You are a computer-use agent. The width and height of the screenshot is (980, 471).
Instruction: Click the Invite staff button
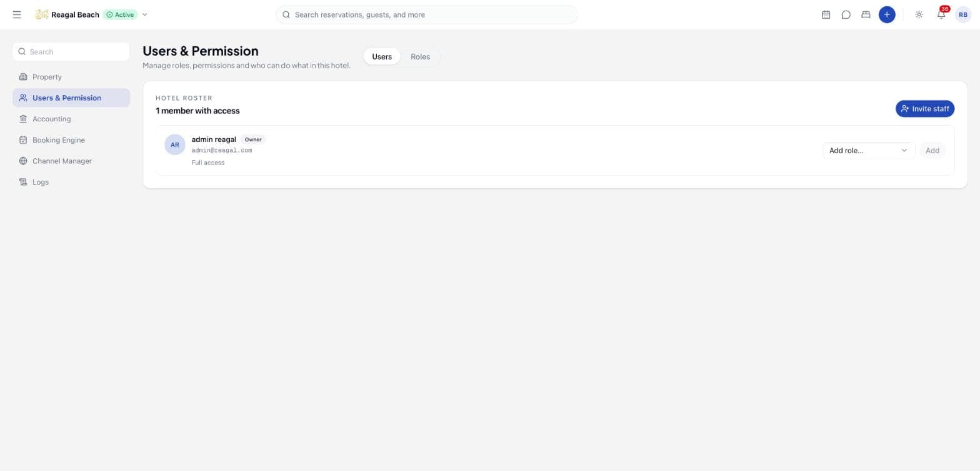(925, 109)
